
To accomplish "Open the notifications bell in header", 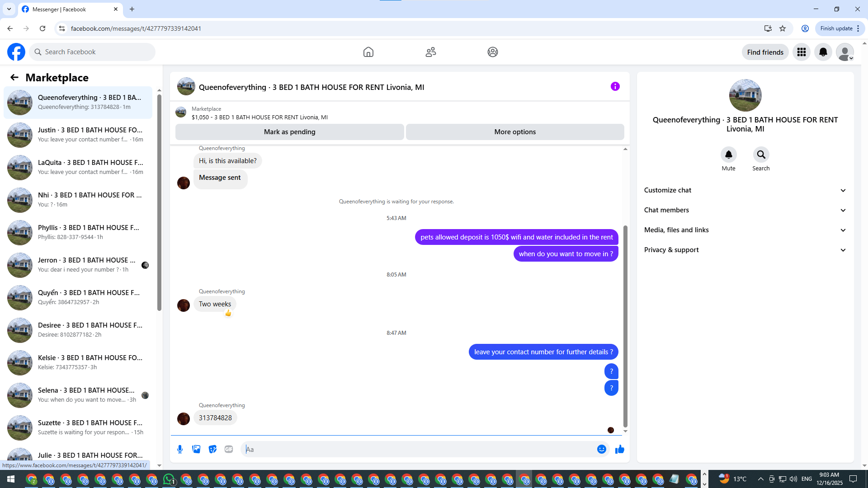I will pyautogui.click(x=823, y=52).
